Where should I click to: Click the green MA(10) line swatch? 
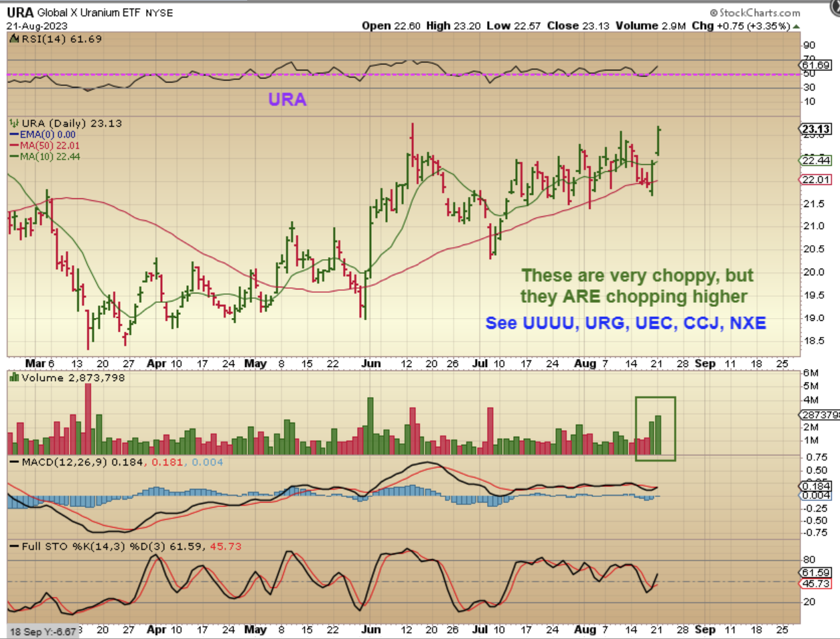click(x=14, y=157)
